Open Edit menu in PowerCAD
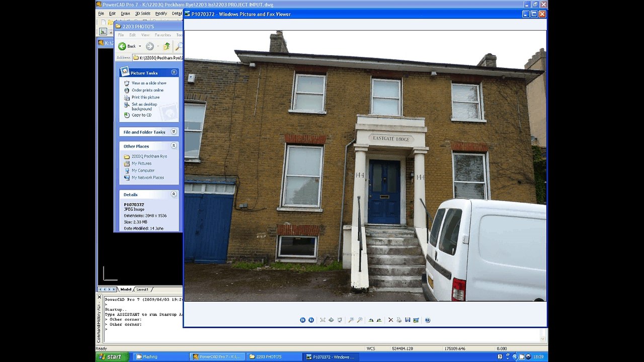The height and width of the screenshot is (362, 644). coord(112,14)
